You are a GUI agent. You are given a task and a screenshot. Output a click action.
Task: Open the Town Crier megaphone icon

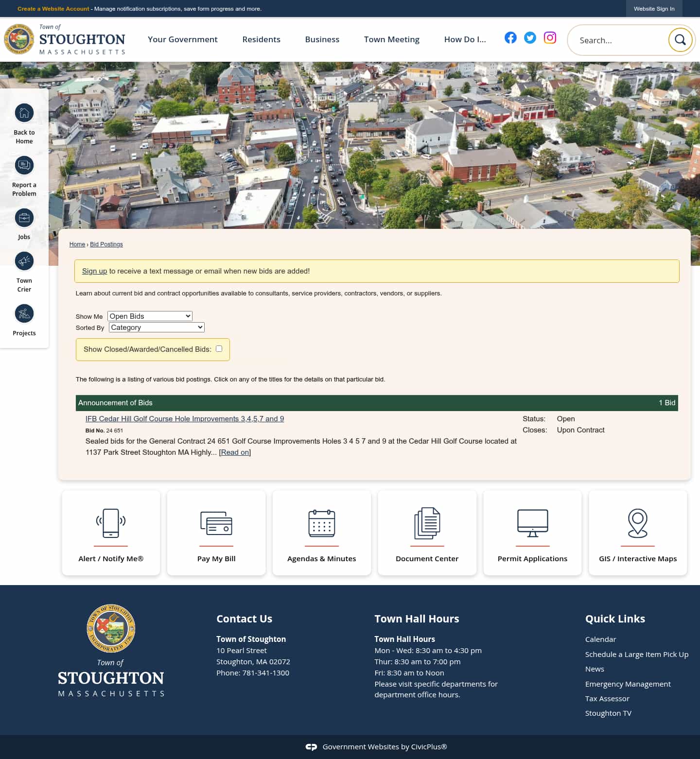click(24, 261)
